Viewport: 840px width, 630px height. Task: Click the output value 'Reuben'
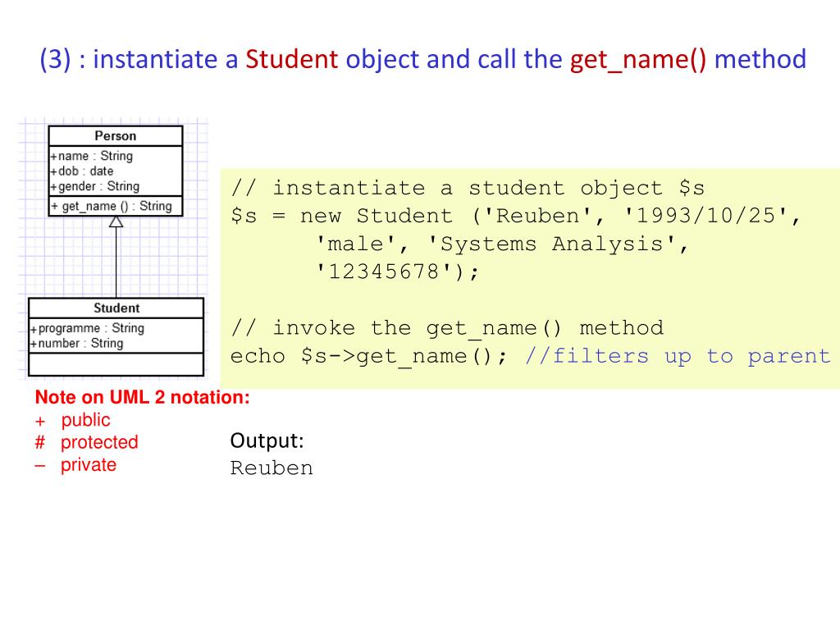click(x=272, y=468)
